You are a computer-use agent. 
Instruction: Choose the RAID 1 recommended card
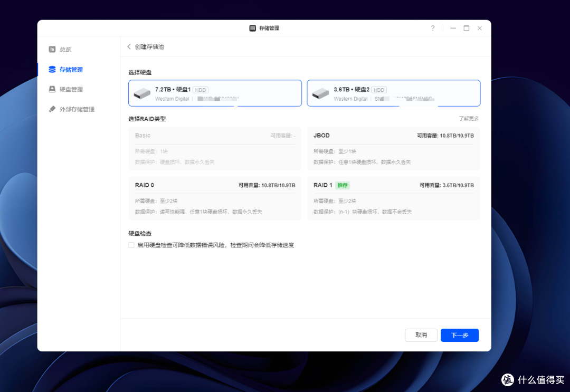[394, 198]
